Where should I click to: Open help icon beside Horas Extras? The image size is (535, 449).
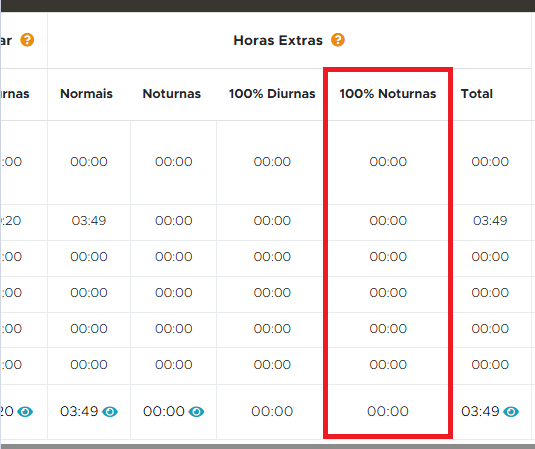[x=338, y=40]
